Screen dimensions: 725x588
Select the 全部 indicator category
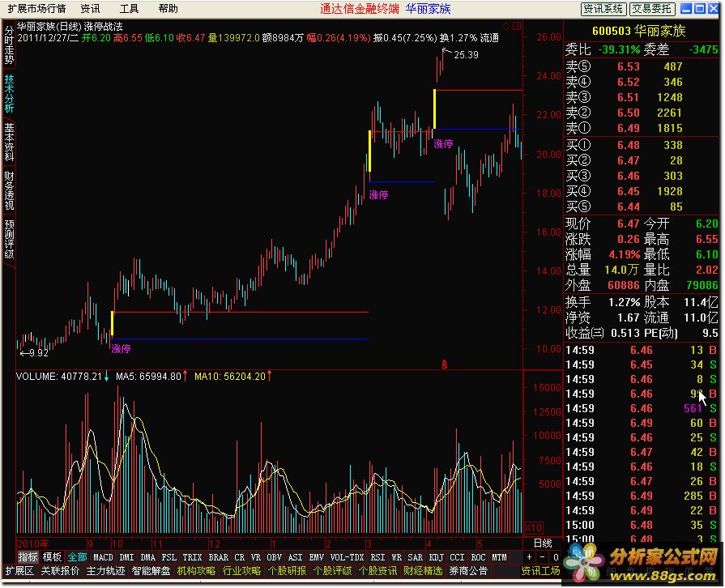[77, 557]
